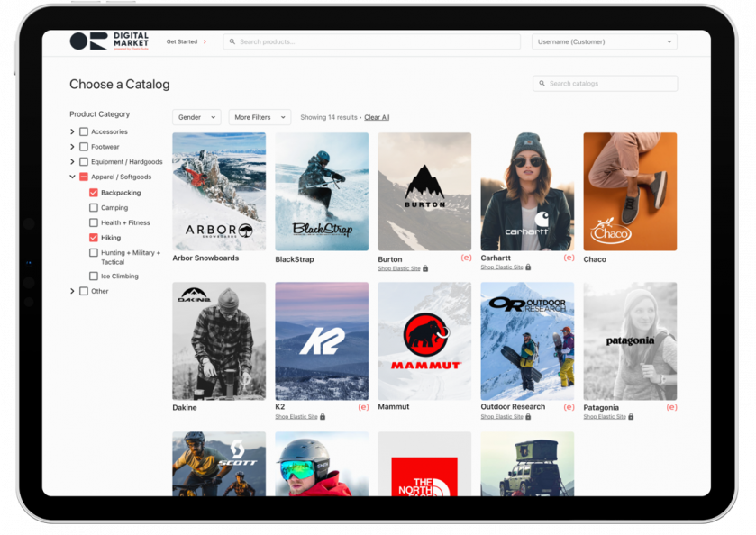Click the Dakine catalog name
This screenshot has width=756, height=535.
(x=185, y=408)
